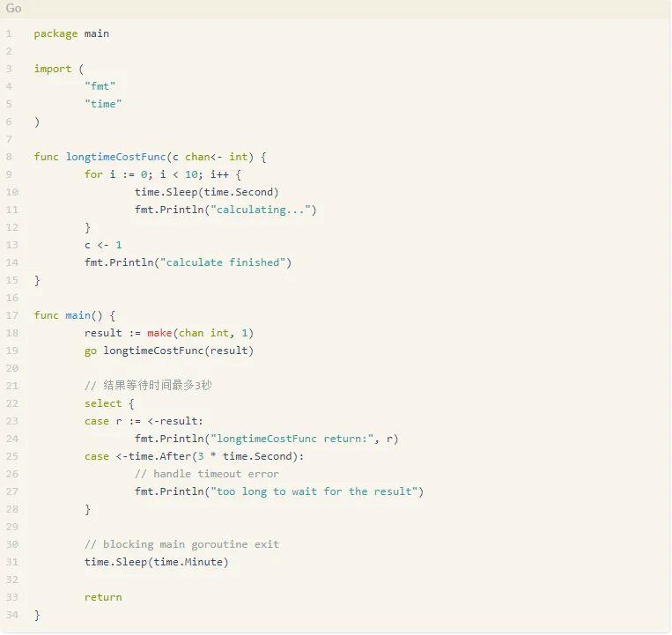
Task: Click line number 17 in the gutter
Action: [12, 315]
